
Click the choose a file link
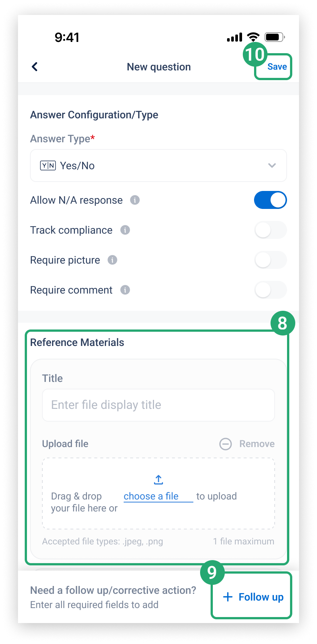point(151,496)
